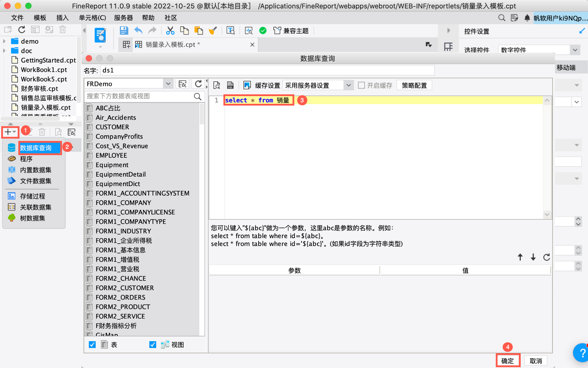Click the Paste clipboard icon

[199, 30]
